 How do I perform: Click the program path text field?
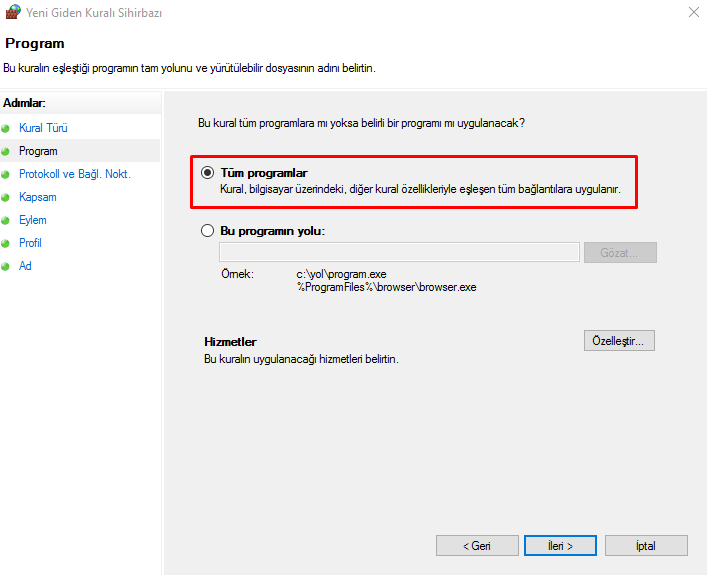[x=399, y=252]
